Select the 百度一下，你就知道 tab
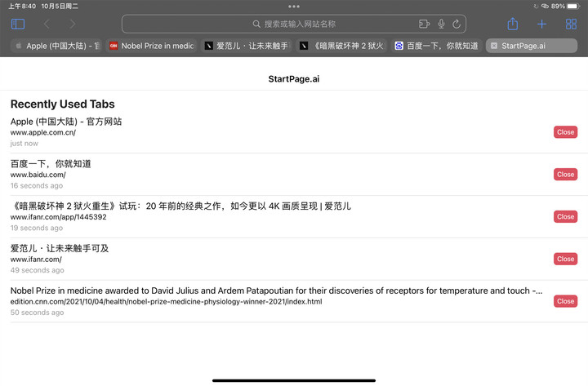Image resolution: width=588 pixels, height=386 pixels. (x=436, y=46)
